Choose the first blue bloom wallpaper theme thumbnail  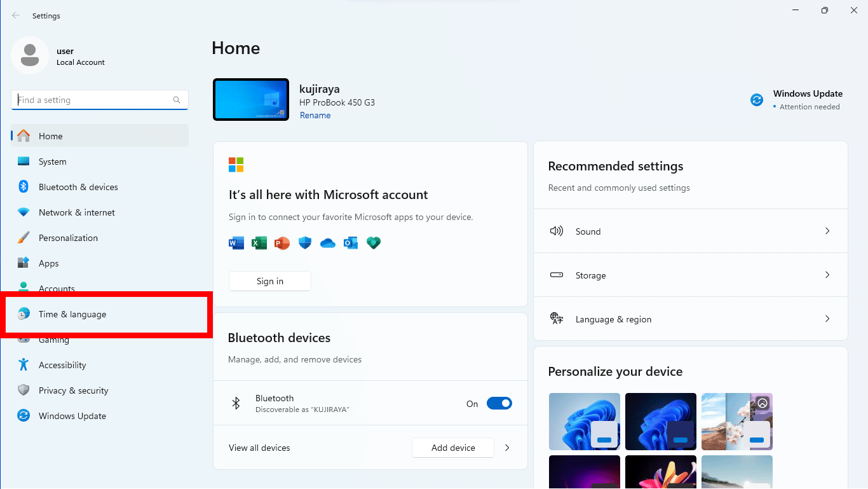tap(584, 421)
